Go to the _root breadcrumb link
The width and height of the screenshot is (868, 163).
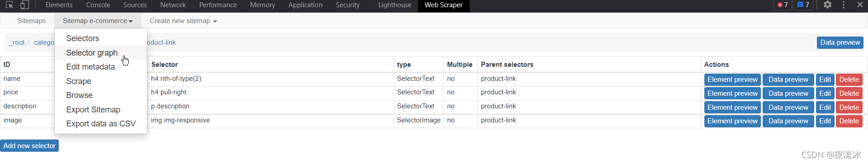[x=17, y=42]
